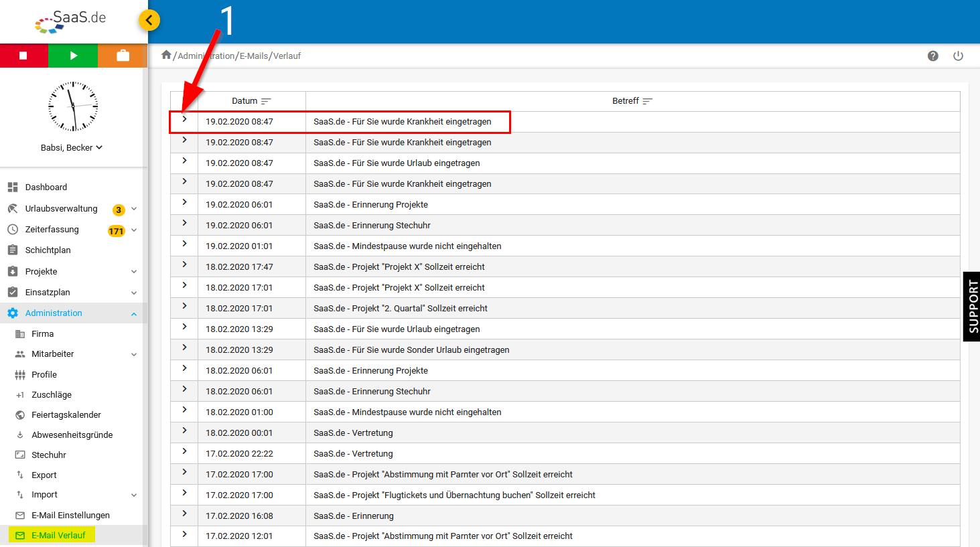This screenshot has height=547, width=980.
Task: Expand row Erinnerung Projekte 19.02.2020 06:01
Action: (x=184, y=202)
